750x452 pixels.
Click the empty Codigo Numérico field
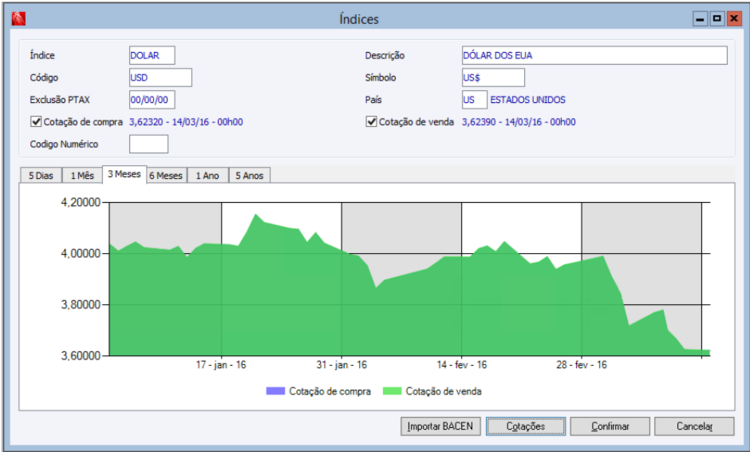click(x=149, y=144)
